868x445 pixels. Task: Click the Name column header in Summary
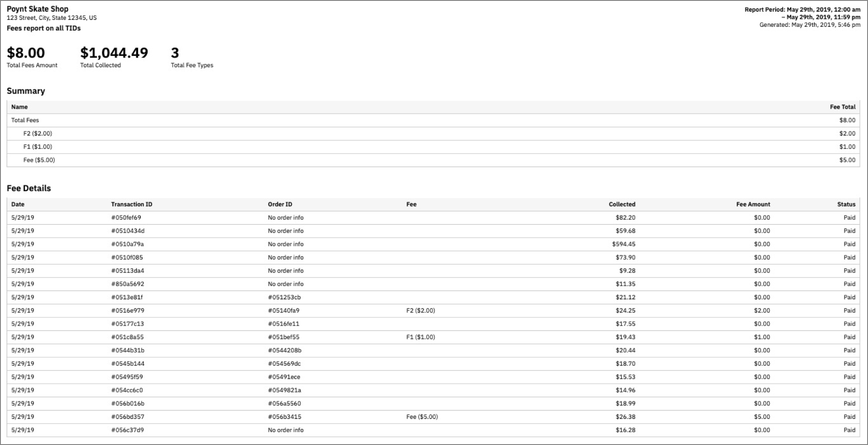click(19, 107)
